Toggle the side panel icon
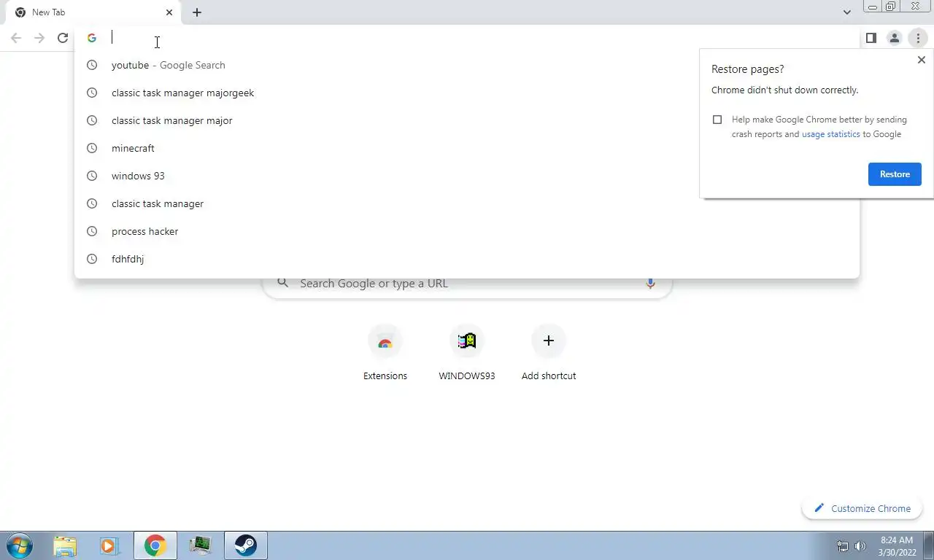 tap(871, 38)
